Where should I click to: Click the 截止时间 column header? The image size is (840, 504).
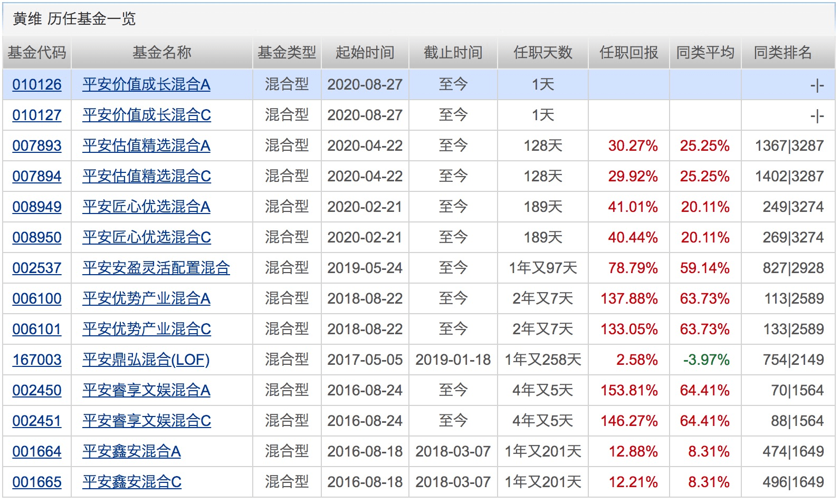[453, 52]
